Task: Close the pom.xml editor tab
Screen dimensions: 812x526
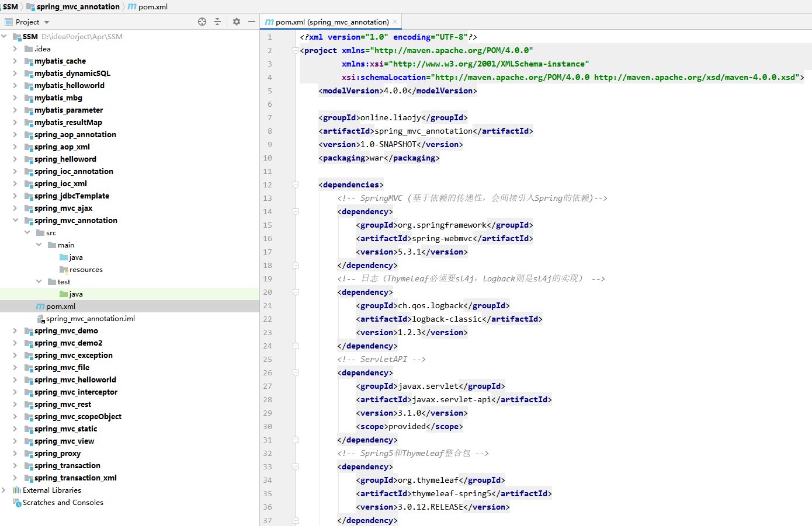Action: [395, 22]
